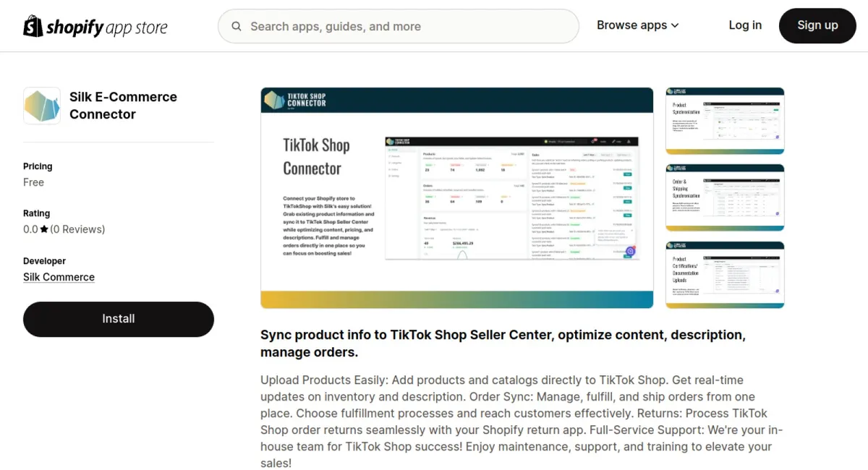Open the Product Synchronization thumbnail
The height and width of the screenshot is (470, 868).
coord(725,121)
